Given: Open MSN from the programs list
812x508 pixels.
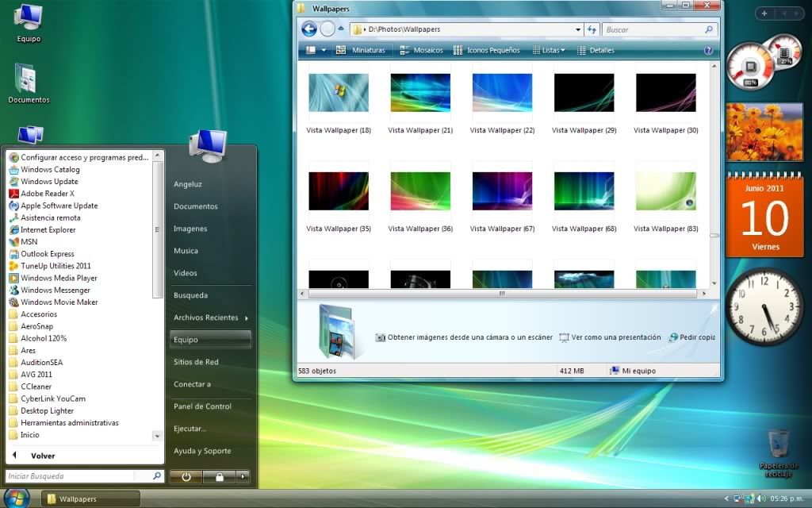Looking at the screenshot, I should [x=23, y=241].
